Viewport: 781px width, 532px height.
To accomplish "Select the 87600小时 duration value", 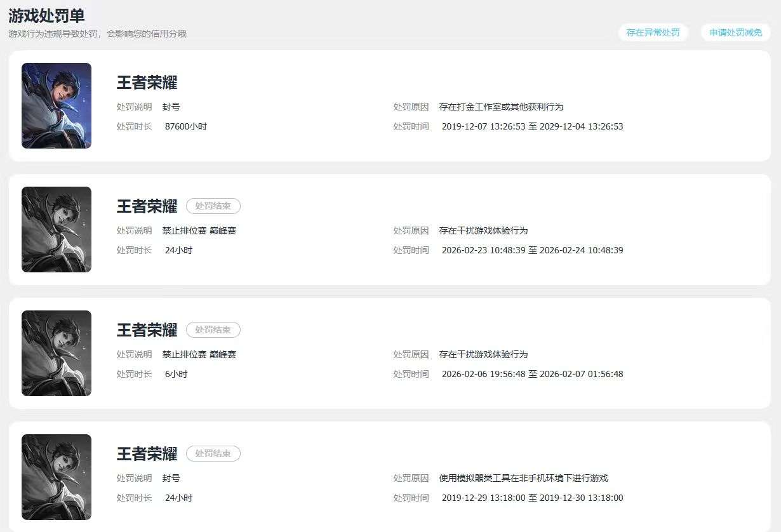I will coord(186,126).
